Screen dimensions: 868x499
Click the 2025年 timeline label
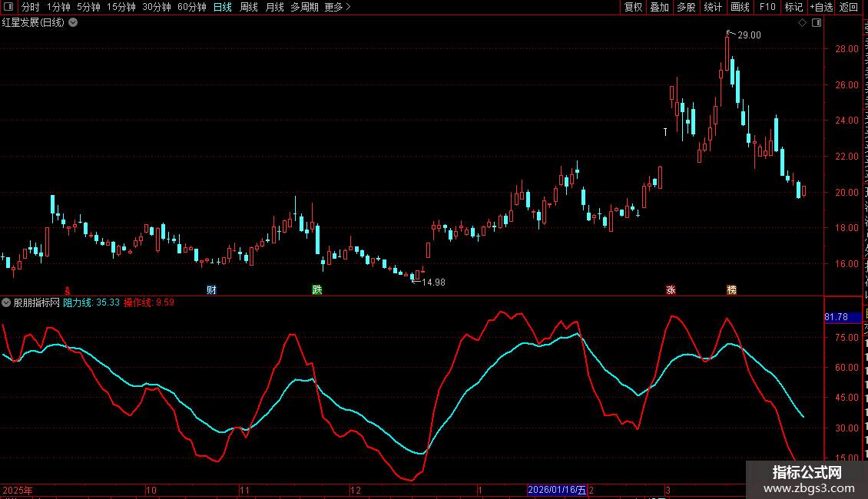pyautogui.click(x=18, y=490)
